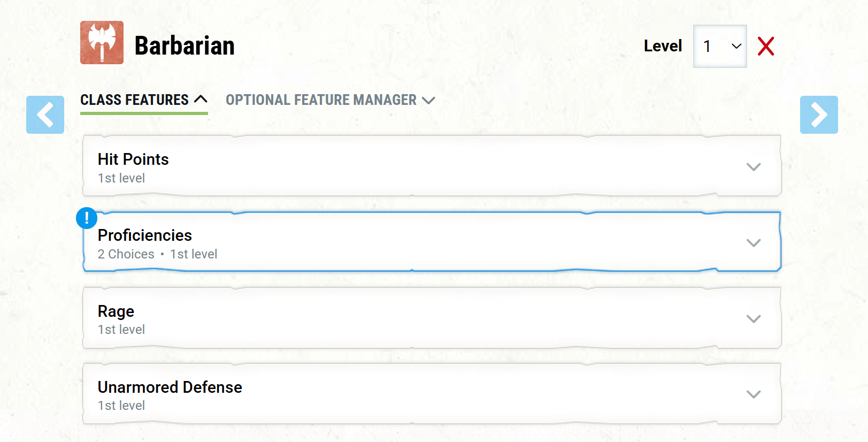Click the chevron beside Optional Feature Manager

[428, 101]
